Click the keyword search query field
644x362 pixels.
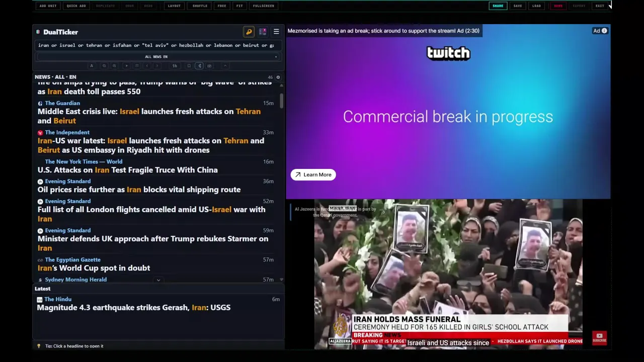(x=158, y=45)
